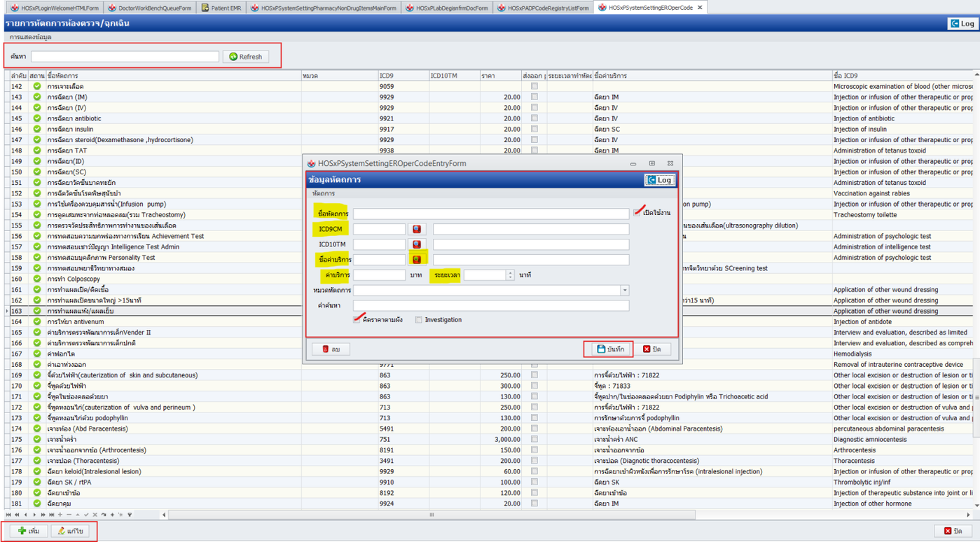Screen dimensions: 980x542
Task: Tick export checkbox for row 178 ฉีดยา keloid
Action: pyautogui.click(x=534, y=471)
